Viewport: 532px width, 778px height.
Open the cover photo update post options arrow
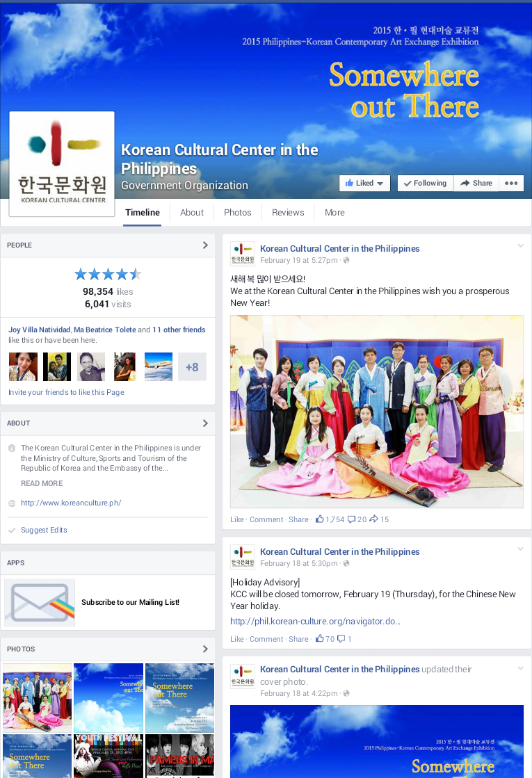point(520,668)
